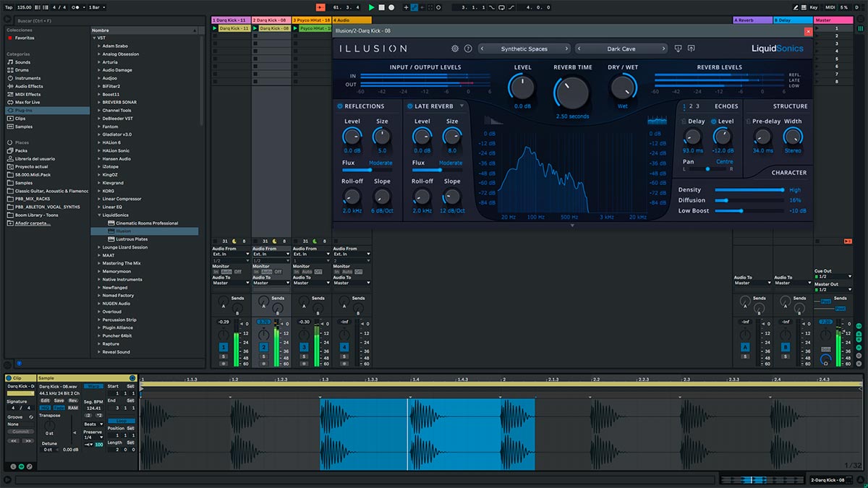Stop playback with the square Stop button
Screen dimensions: 868x488
pos(382,7)
